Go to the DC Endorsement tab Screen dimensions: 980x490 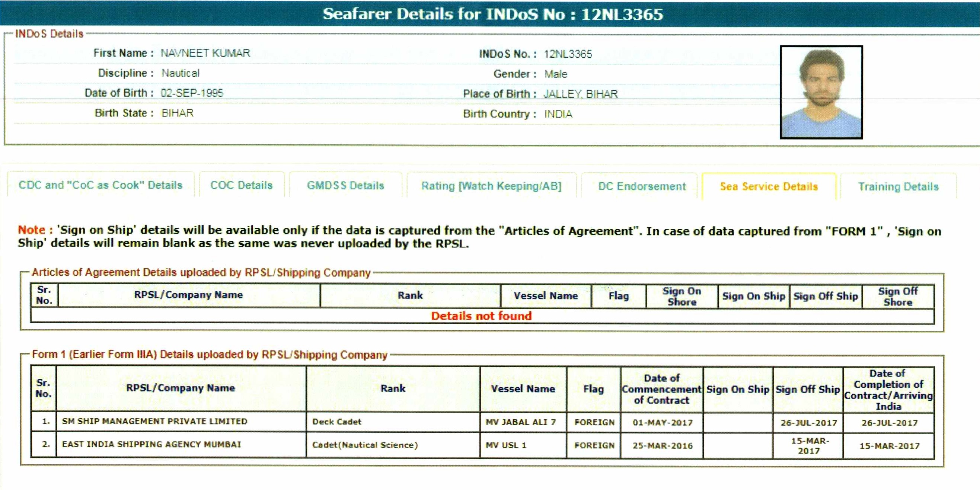tap(642, 186)
